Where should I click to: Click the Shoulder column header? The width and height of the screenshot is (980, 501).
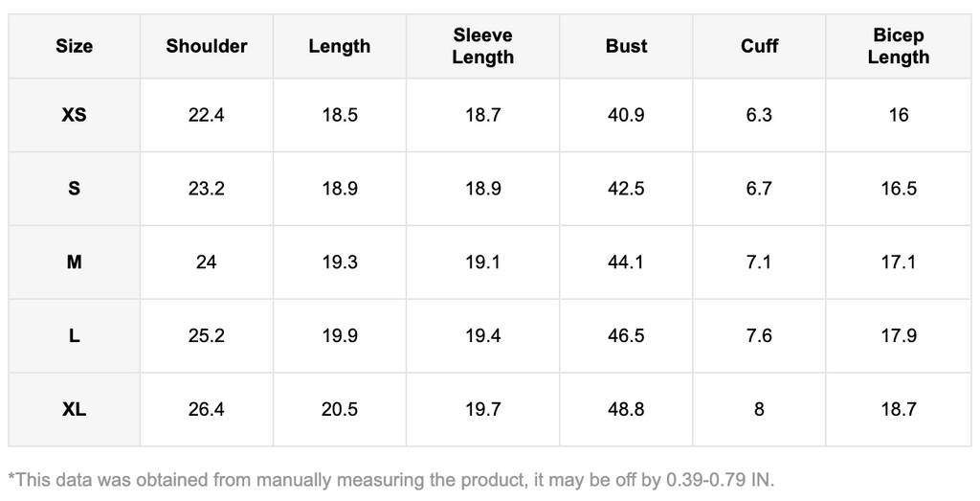point(207,46)
